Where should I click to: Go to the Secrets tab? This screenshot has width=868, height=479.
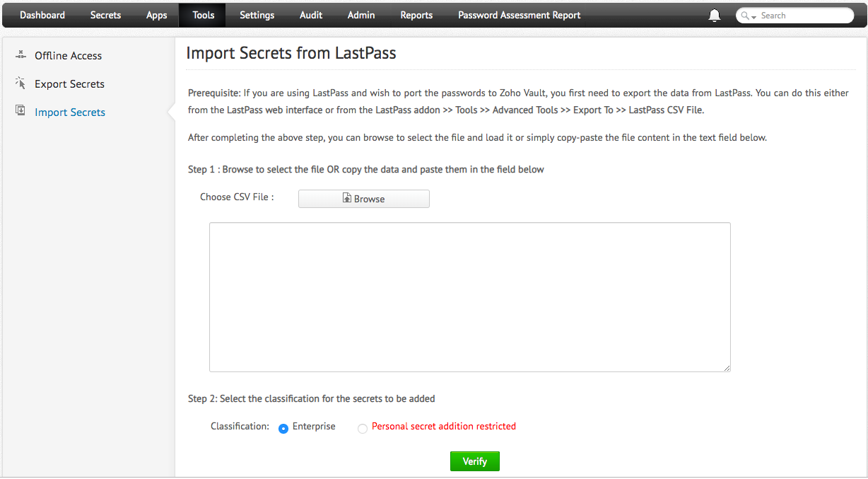pyautogui.click(x=105, y=15)
